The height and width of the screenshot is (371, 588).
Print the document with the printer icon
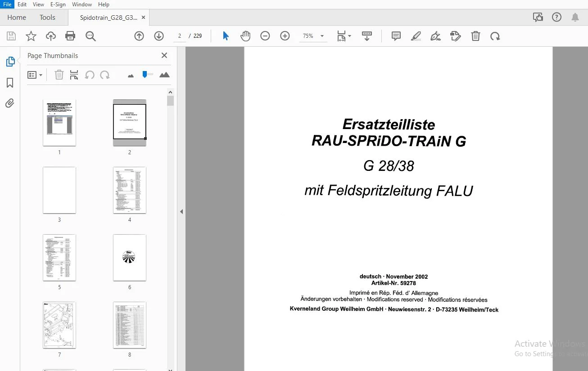tap(70, 36)
